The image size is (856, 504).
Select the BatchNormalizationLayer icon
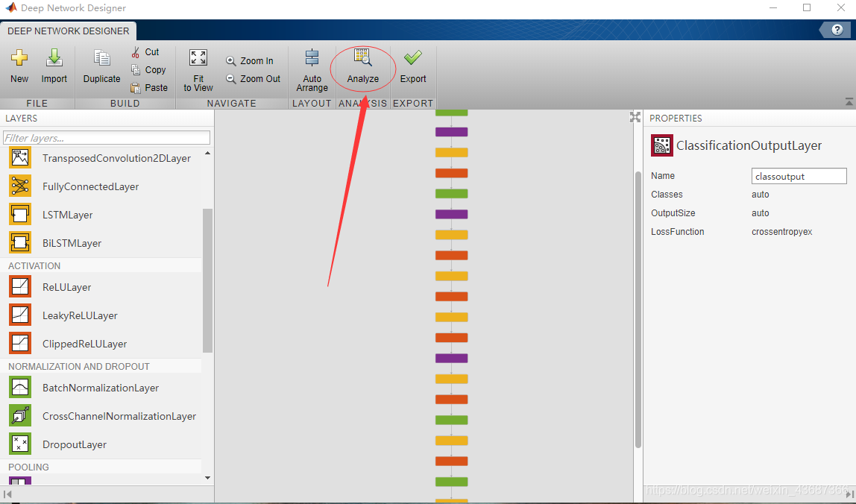click(x=20, y=388)
